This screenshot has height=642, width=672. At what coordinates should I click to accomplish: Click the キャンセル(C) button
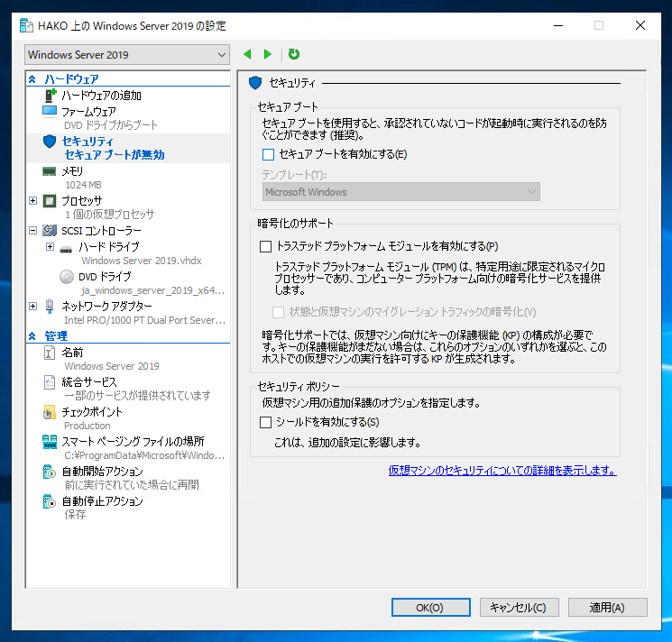pyautogui.click(x=519, y=608)
